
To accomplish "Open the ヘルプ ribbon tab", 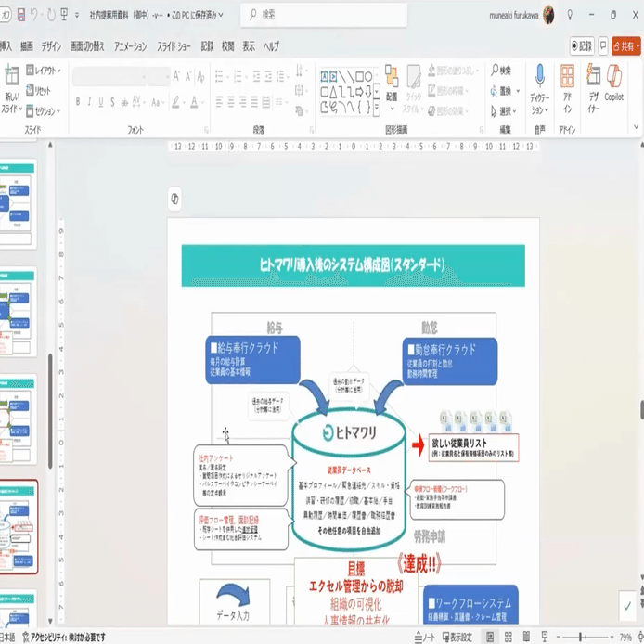I will pos(271,46).
